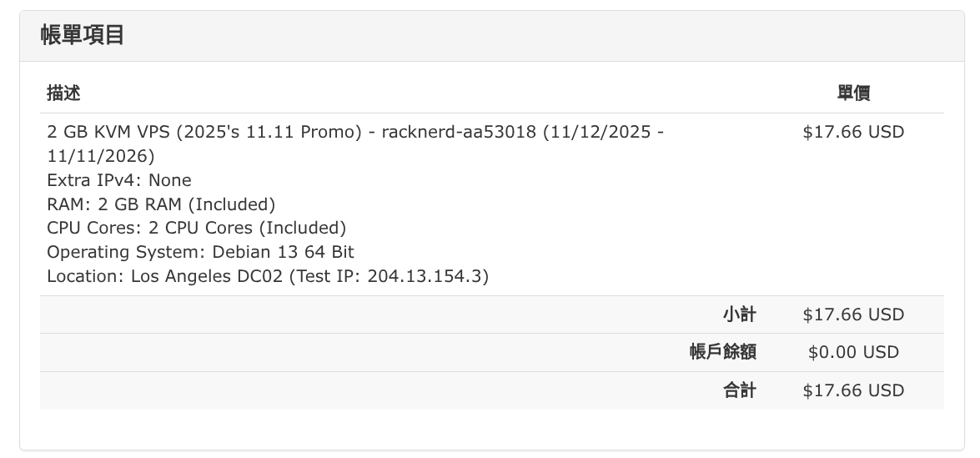
Task: Click the 小計 label
Action: point(739,315)
